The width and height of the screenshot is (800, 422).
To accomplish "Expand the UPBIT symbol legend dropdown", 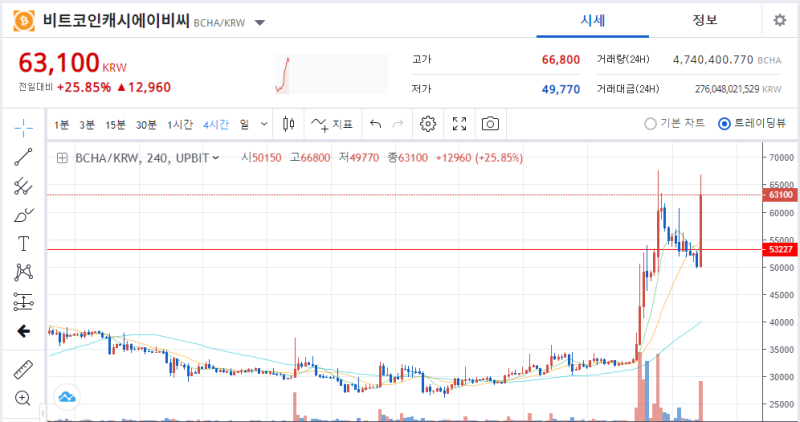I will click(x=216, y=158).
